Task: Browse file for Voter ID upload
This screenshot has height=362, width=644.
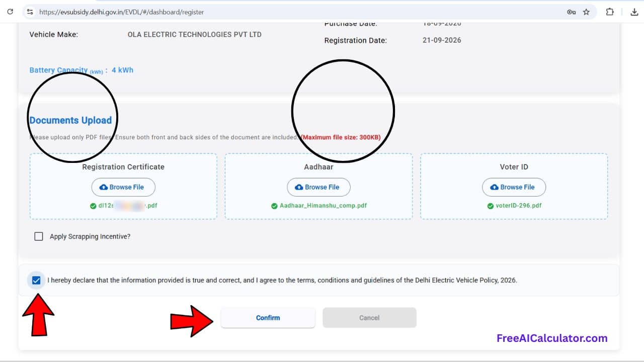Action: point(514,187)
